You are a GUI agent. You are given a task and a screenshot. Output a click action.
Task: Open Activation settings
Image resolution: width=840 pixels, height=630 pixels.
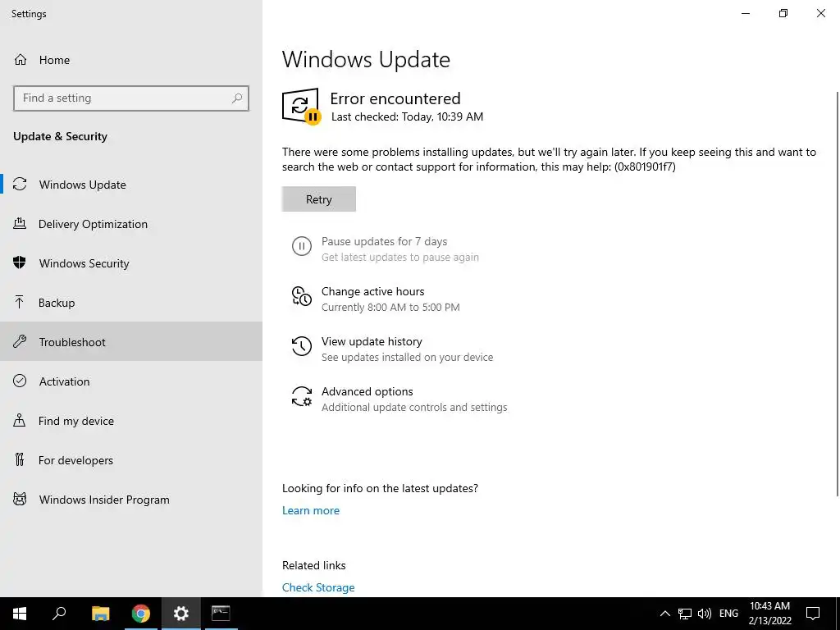(x=131, y=381)
